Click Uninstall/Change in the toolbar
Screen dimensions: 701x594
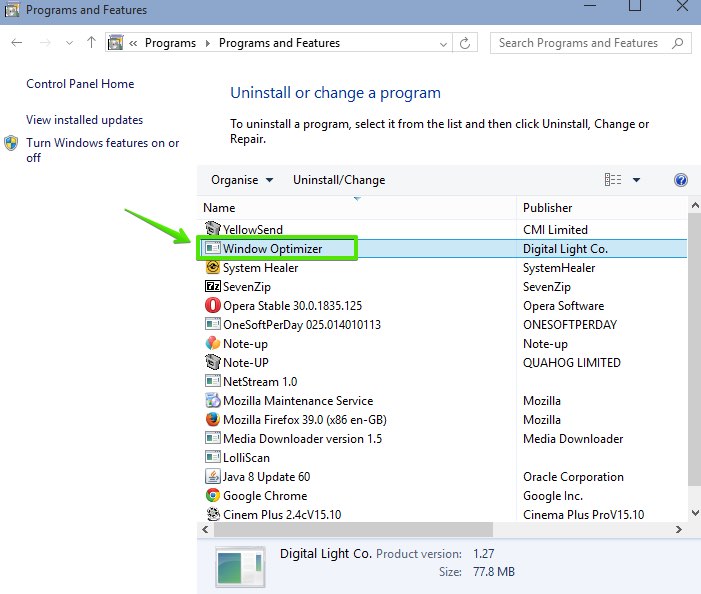(x=338, y=180)
